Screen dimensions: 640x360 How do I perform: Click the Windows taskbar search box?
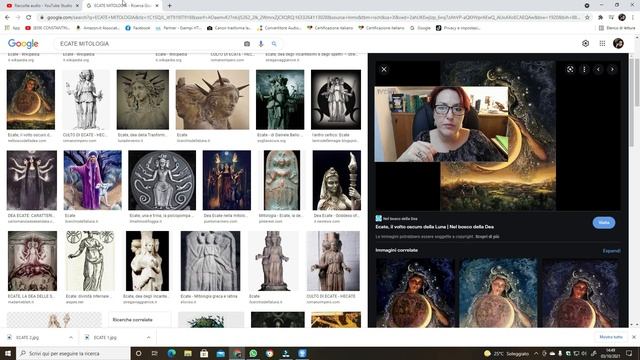73,353
